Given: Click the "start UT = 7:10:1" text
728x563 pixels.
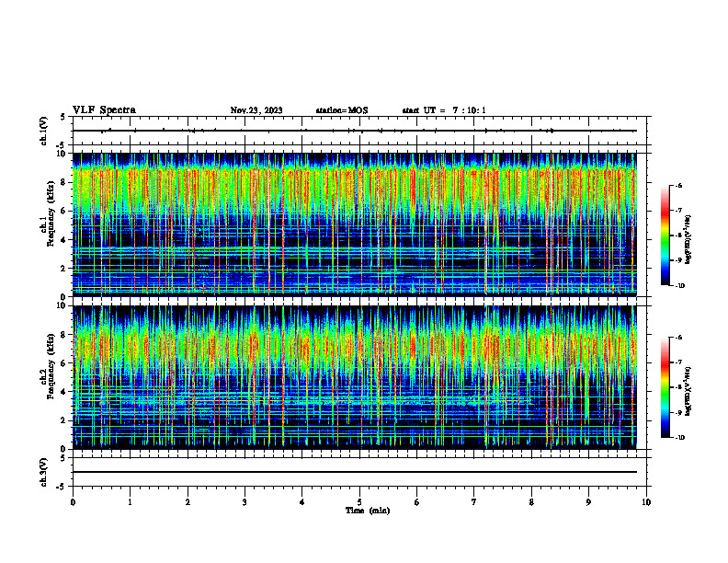Looking at the screenshot, I should 444,110.
